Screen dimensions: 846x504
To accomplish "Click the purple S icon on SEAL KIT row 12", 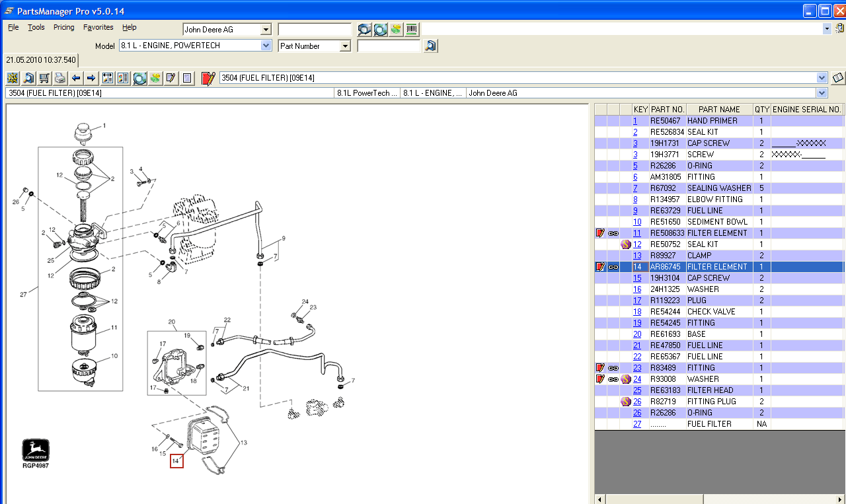I will [626, 244].
